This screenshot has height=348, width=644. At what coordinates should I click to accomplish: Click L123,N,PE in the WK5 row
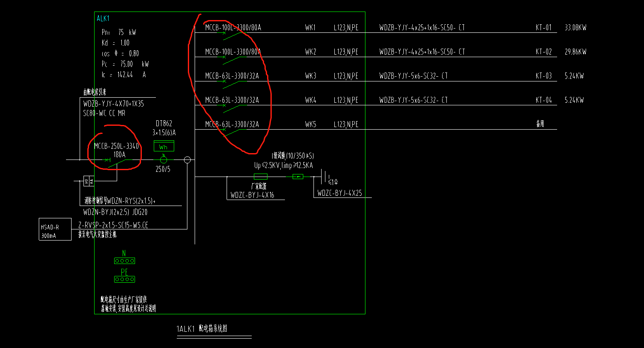coord(346,125)
